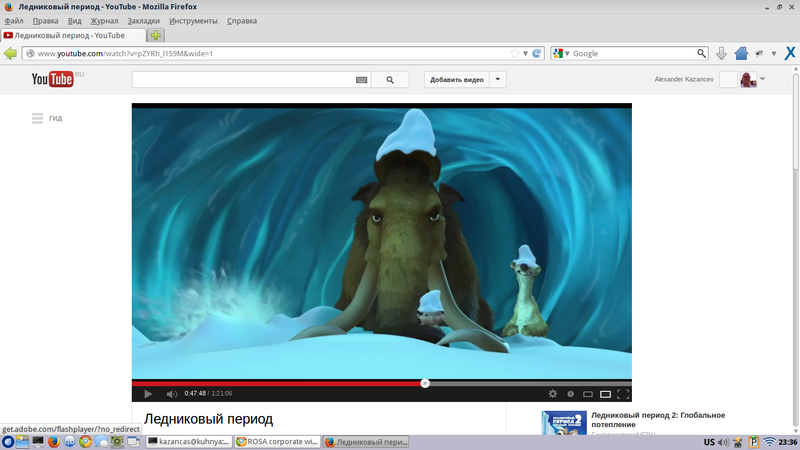Switch player to small size view

(x=588, y=394)
